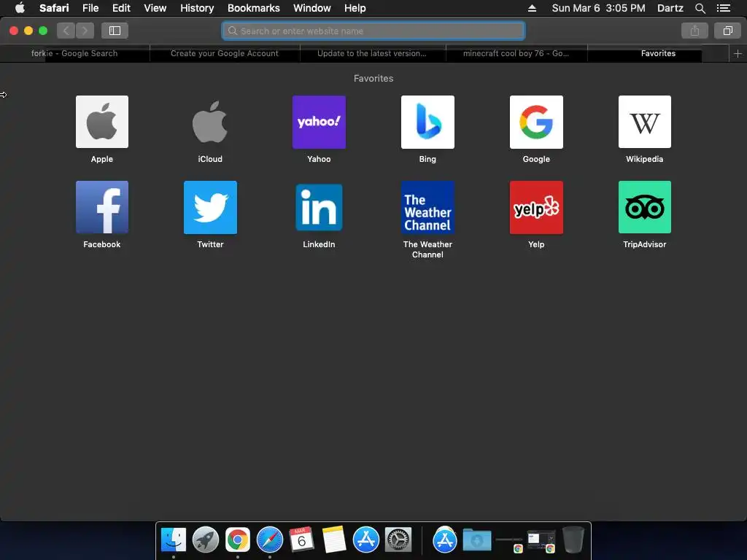Switch to minecraft cool boy 76 tab
The height and width of the screenshot is (560, 747).
tap(516, 53)
